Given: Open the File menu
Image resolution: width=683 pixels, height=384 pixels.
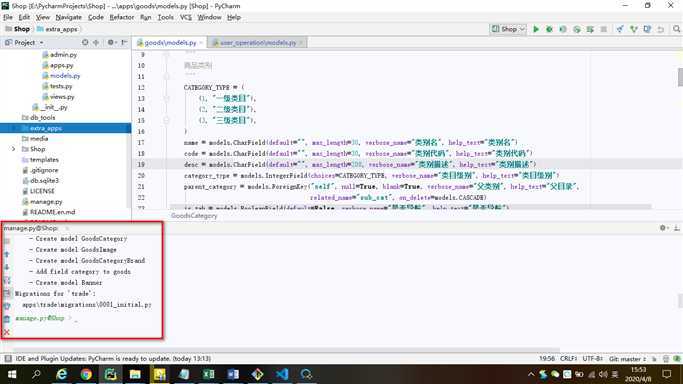Looking at the screenshot, I should 8,17.
